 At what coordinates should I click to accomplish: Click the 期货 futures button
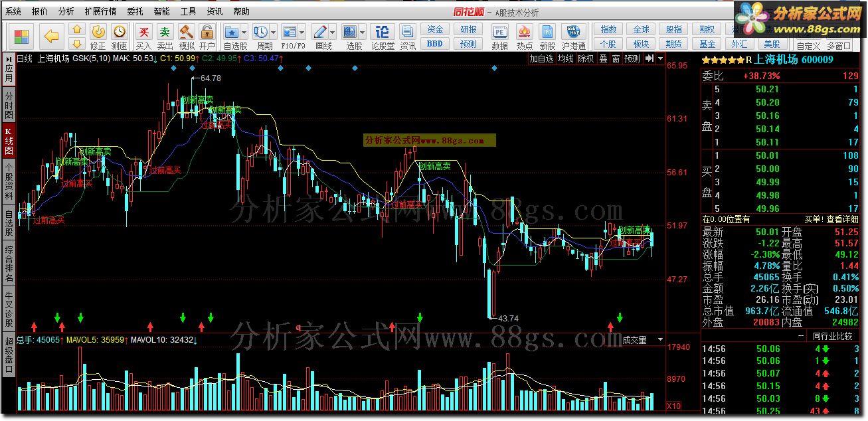coord(674,44)
